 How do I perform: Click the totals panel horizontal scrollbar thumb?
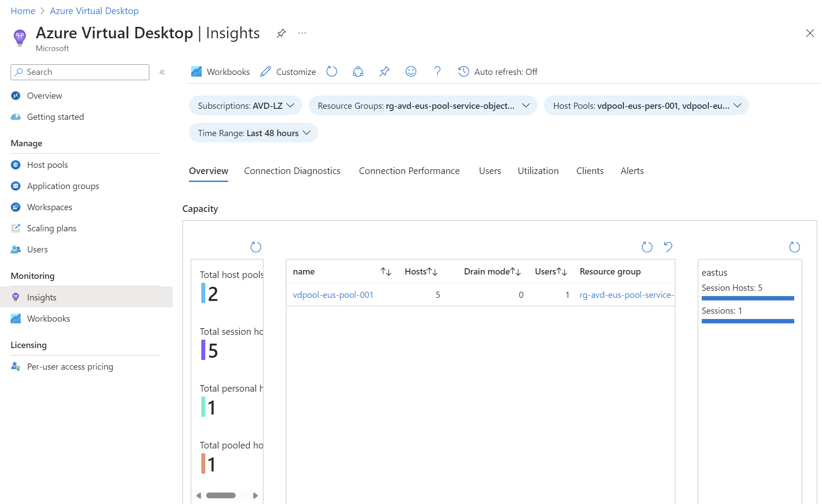pyautogui.click(x=221, y=496)
